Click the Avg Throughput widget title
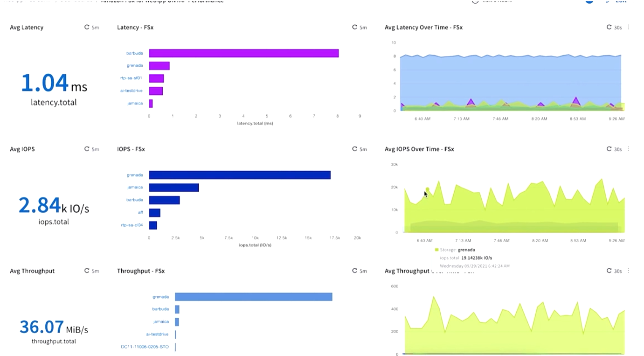 (32, 271)
